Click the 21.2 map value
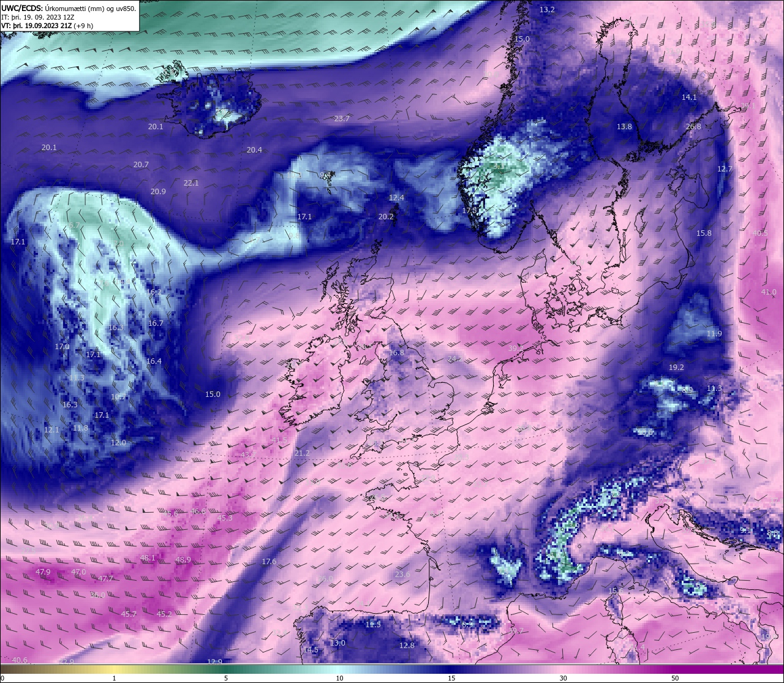This screenshot has width=784, height=683. (x=302, y=453)
